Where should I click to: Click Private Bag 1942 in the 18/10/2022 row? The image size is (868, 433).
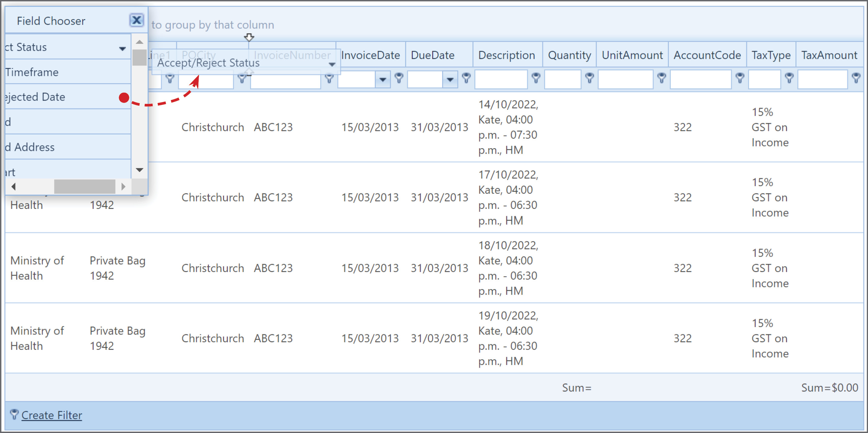coord(117,268)
